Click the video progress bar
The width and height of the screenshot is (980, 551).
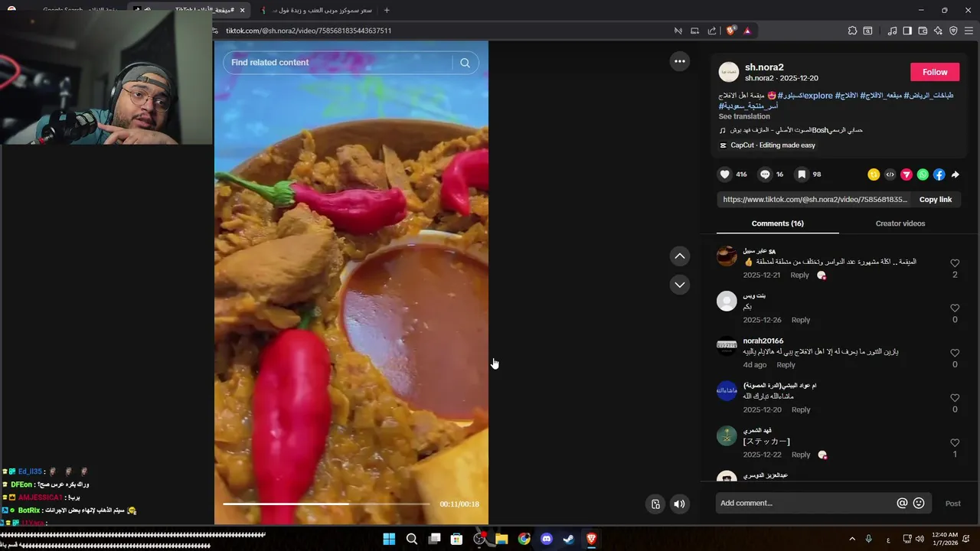coord(326,504)
